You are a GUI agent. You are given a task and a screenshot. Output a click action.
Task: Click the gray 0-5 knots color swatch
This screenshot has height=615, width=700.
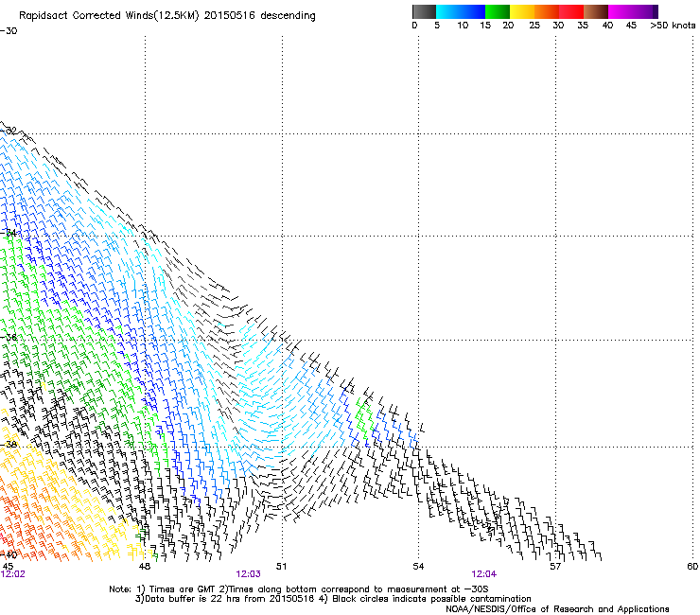coord(424,11)
